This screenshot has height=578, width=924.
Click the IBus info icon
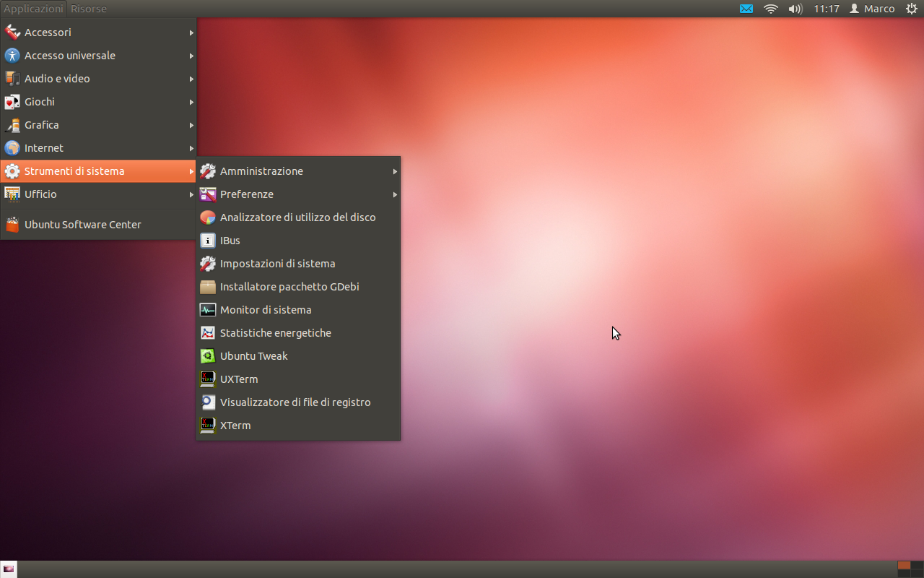(208, 241)
